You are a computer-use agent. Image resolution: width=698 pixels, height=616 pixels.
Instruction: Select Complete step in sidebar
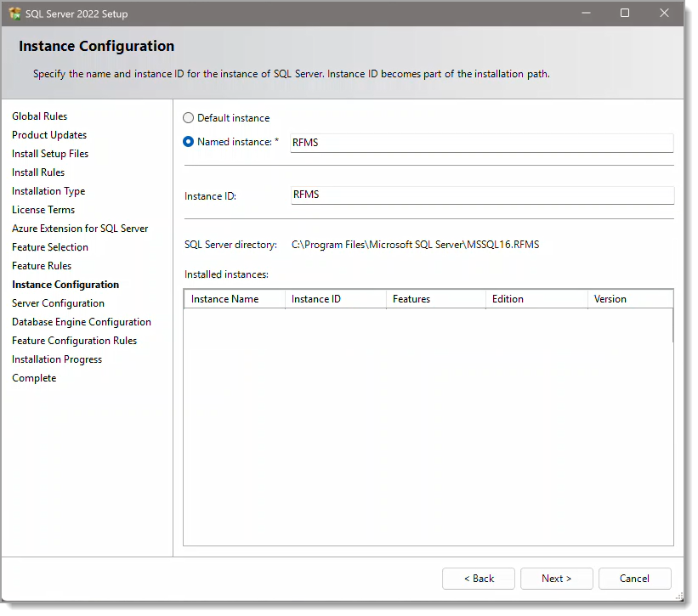pos(34,378)
